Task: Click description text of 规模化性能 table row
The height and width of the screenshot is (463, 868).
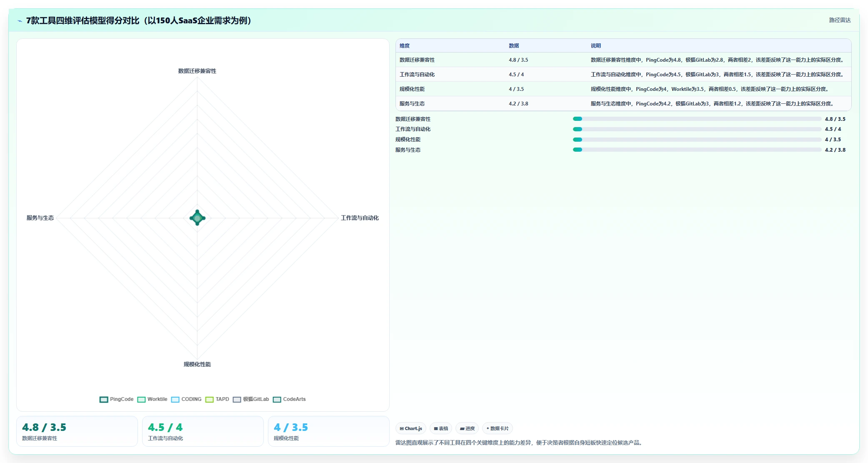Action: 711,89
